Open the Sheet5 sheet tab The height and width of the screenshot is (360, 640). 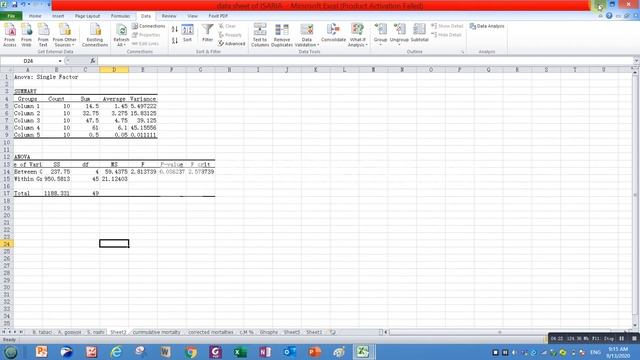pos(291,332)
